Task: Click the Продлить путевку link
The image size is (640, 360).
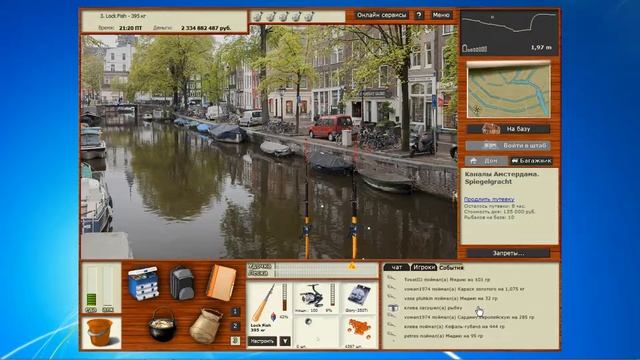Action: coord(489,199)
